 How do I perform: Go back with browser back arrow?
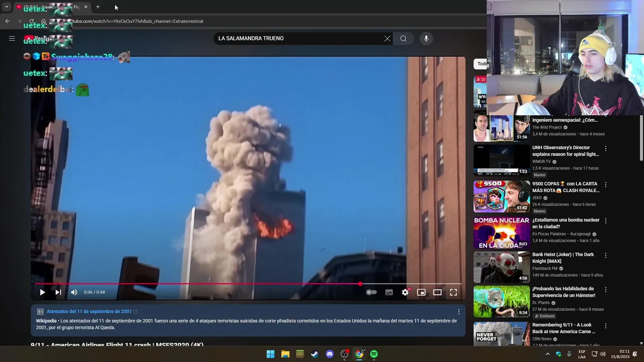(x=7, y=21)
